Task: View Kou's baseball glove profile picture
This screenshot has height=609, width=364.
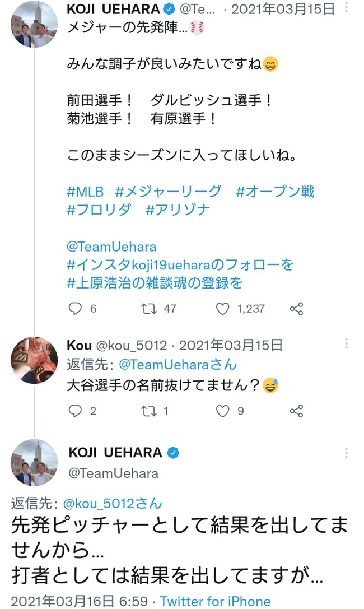Action: (x=34, y=360)
